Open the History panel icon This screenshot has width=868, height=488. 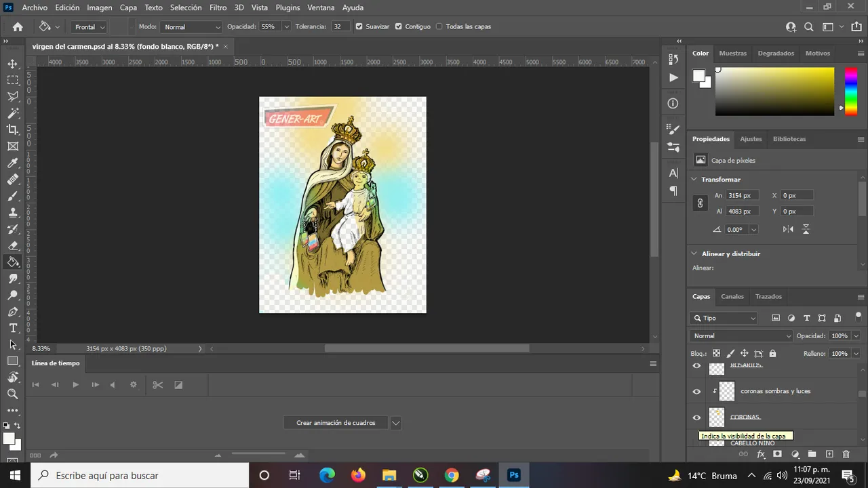[x=673, y=59]
